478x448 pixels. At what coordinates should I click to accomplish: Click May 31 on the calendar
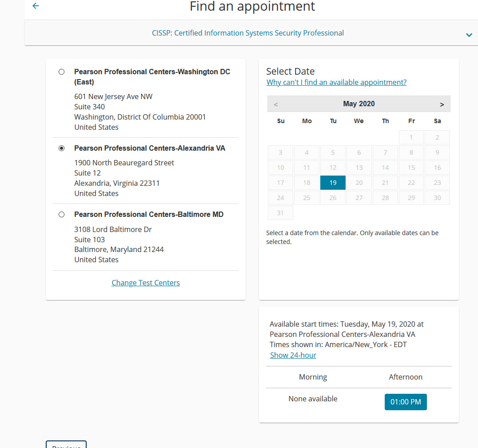280,213
